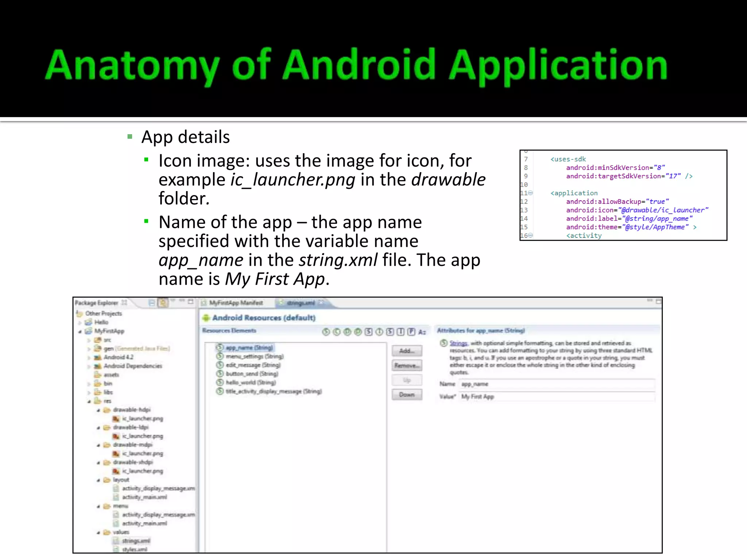747x560 pixels.
Task: Collapse the layout folder arrow
Action: click(98, 480)
